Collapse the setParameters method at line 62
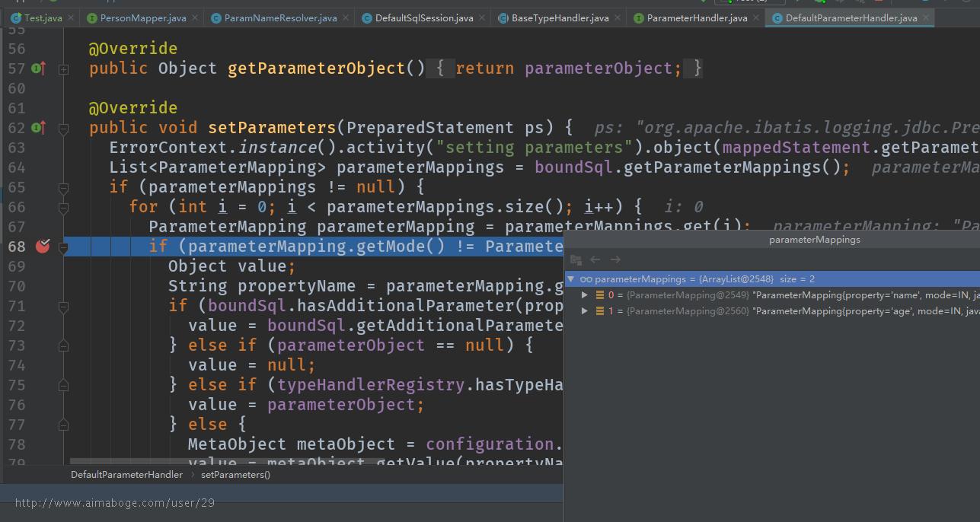The image size is (980, 522). tap(64, 128)
